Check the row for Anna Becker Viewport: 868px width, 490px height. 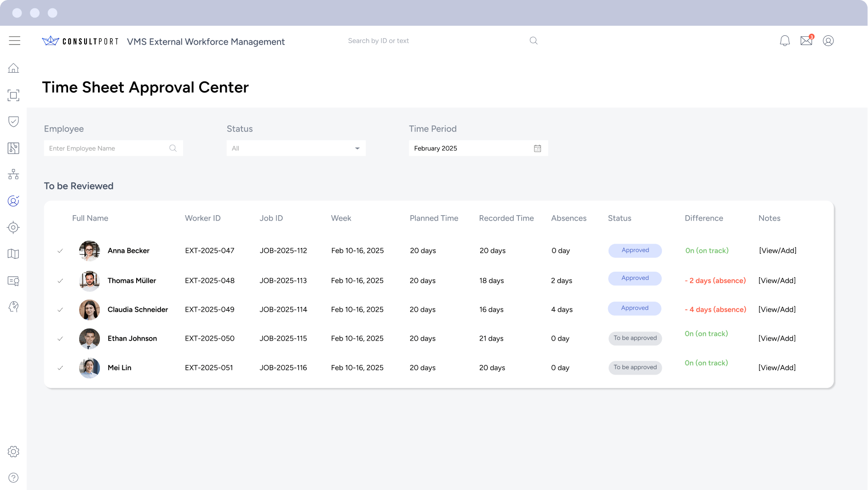60,251
